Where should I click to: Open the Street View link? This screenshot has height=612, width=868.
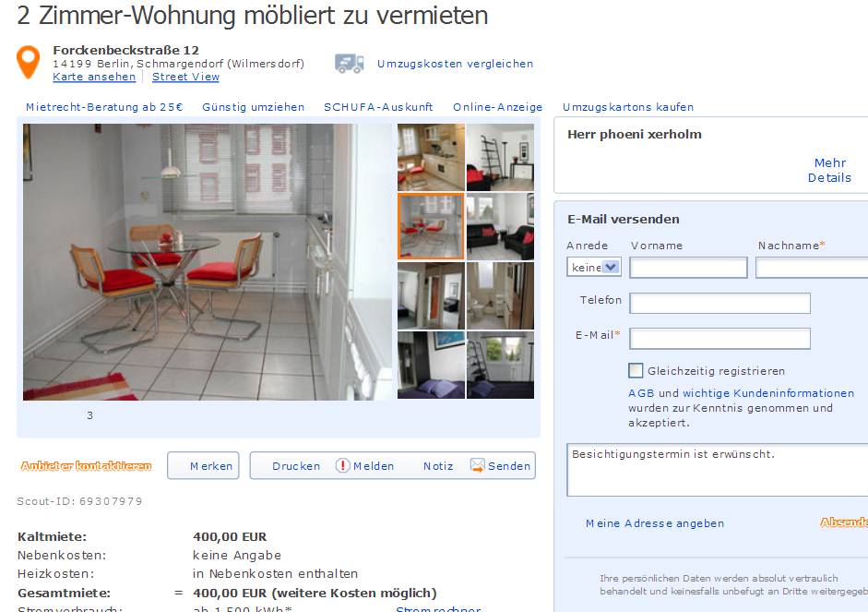coord(185,77)
